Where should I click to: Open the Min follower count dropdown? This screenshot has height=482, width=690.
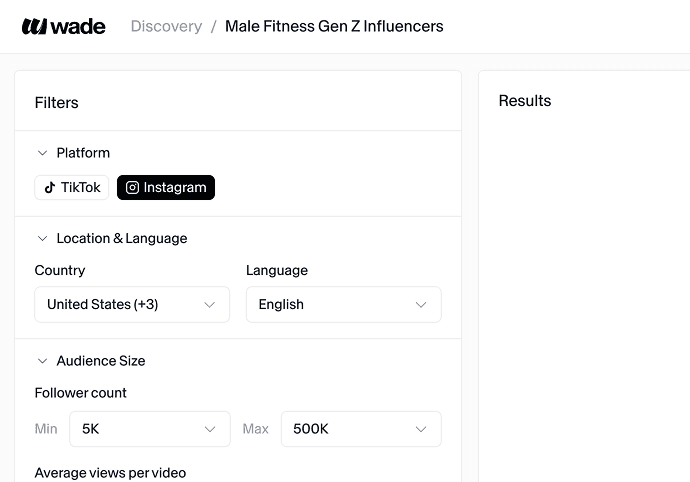149,429
